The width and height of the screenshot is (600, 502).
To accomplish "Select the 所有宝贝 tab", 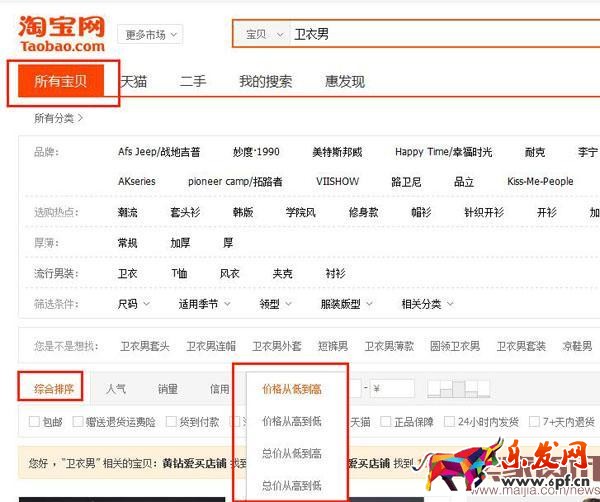I will (x=61, y=82).
